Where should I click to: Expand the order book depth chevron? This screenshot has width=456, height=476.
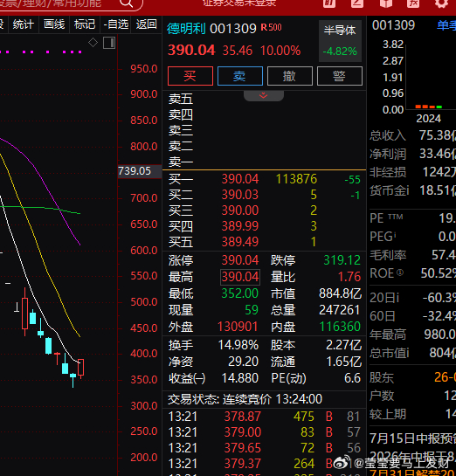pos(264,95)
